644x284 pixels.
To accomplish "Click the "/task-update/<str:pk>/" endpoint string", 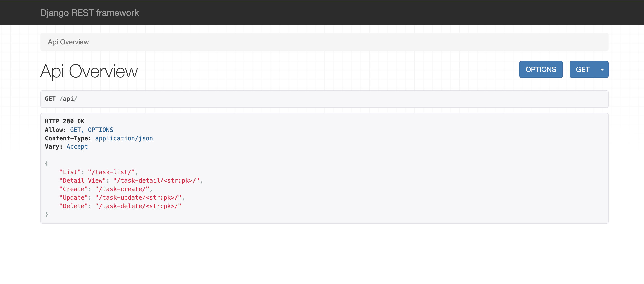I will [x=138, y=198].
